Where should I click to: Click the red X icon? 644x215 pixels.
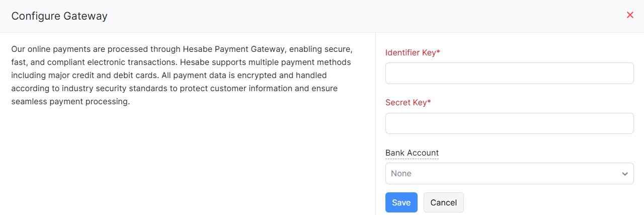tap(630, 15)
